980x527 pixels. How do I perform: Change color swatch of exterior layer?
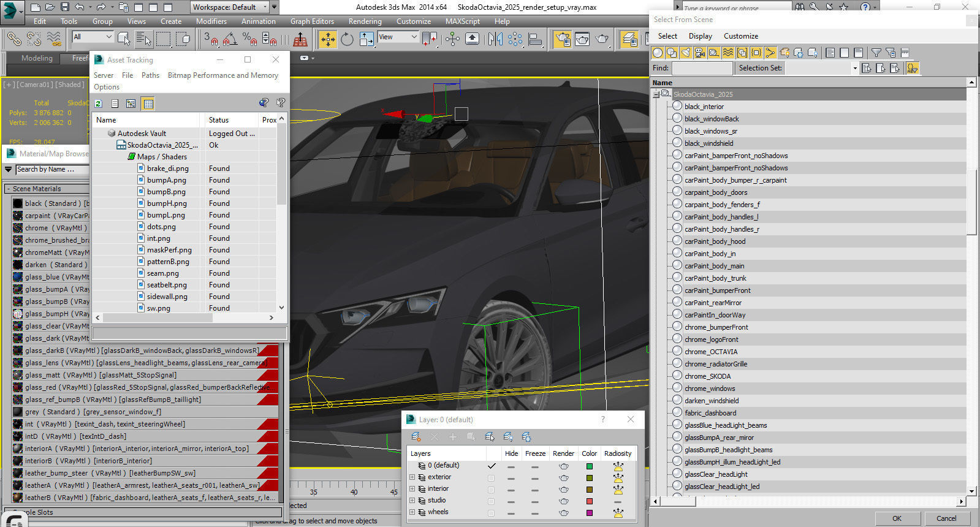click(x=590, y=478)
